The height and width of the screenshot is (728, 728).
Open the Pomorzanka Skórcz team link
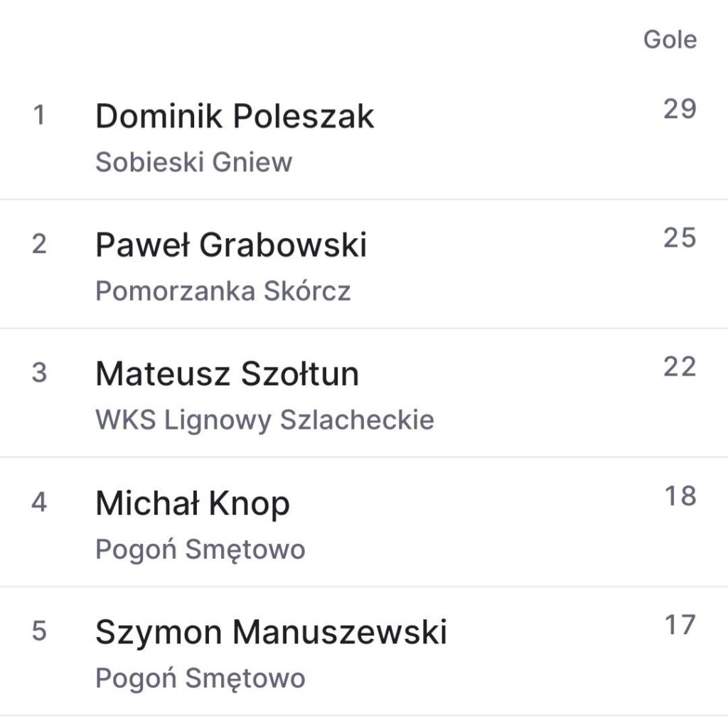(x=223, y=291)
